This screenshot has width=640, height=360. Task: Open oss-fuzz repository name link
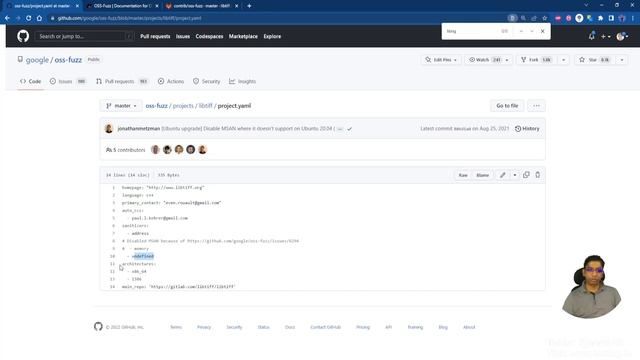tap(68, 60)
